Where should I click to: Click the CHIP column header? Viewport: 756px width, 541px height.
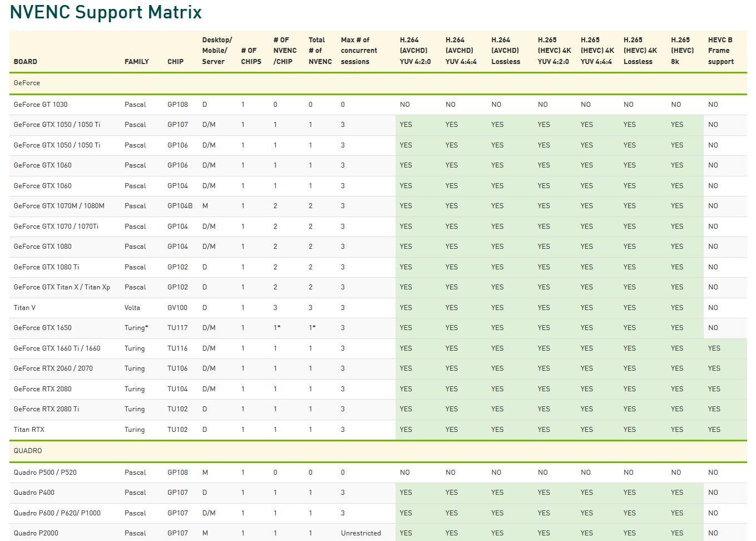click(175, 62)
